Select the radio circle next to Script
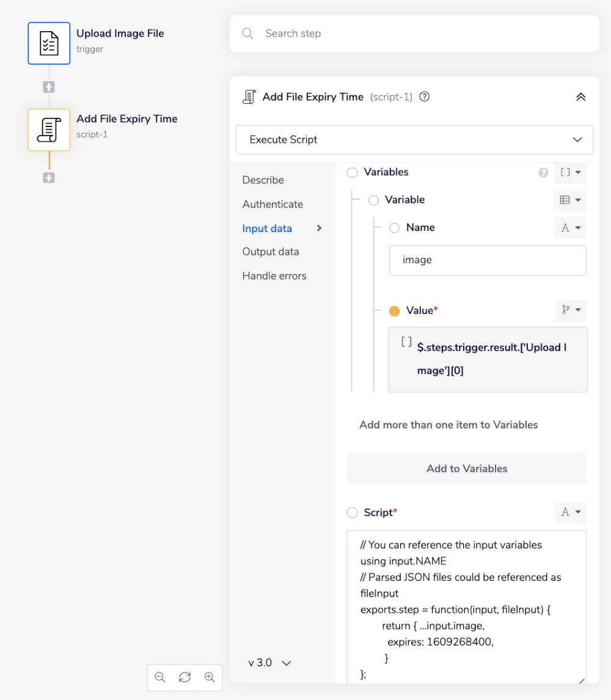 point(352,512)
